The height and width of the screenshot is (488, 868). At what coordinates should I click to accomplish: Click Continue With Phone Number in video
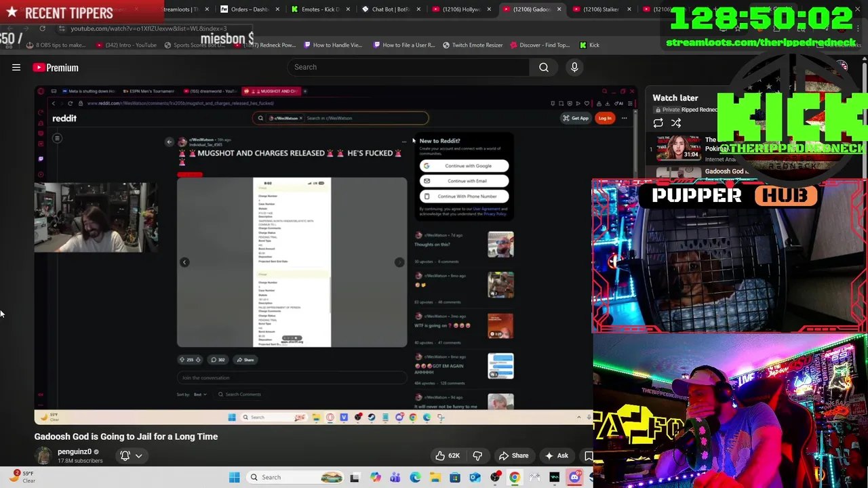pos(464,197)
